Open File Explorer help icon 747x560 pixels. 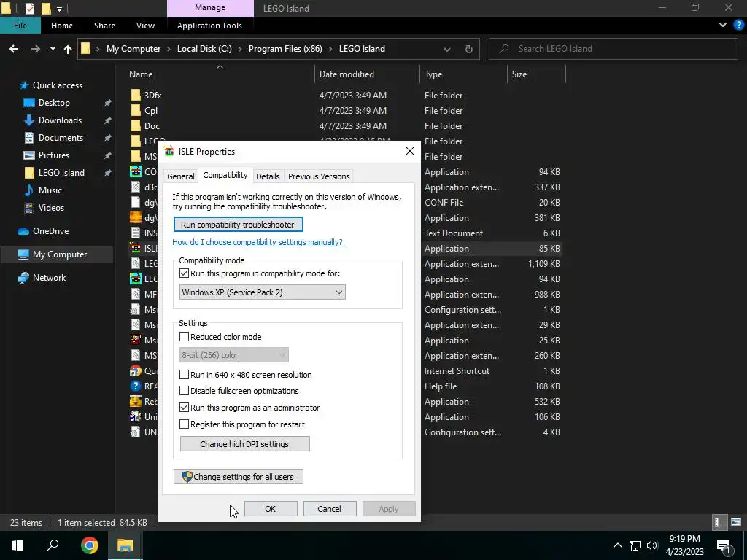point(738,26)
